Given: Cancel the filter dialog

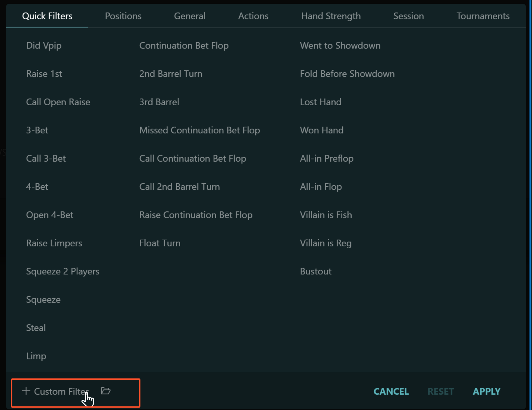Looking at the screenshot, I should tap(391, 391).
